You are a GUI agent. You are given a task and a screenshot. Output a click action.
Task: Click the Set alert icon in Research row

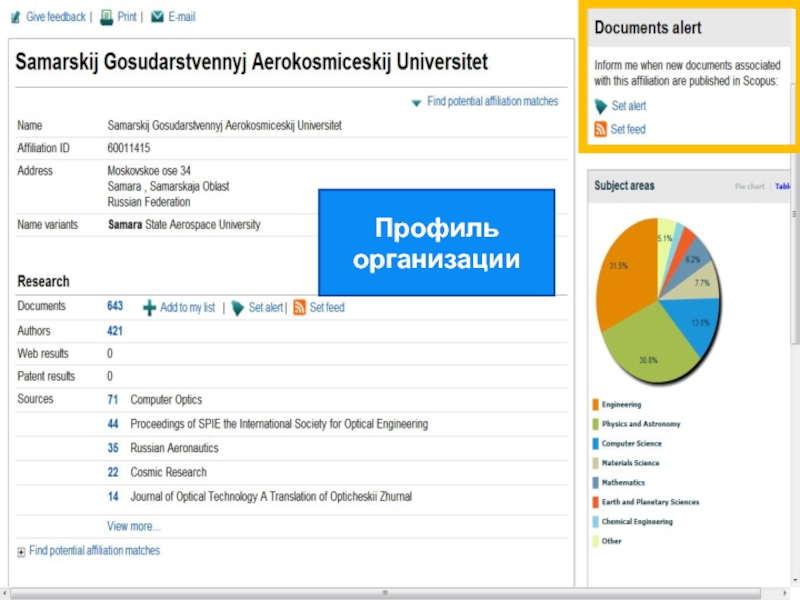click(x=238, y=308)
